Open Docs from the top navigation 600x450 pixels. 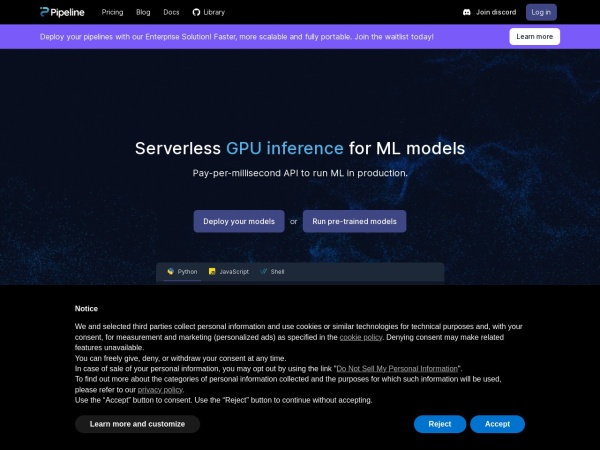[171, 12]
